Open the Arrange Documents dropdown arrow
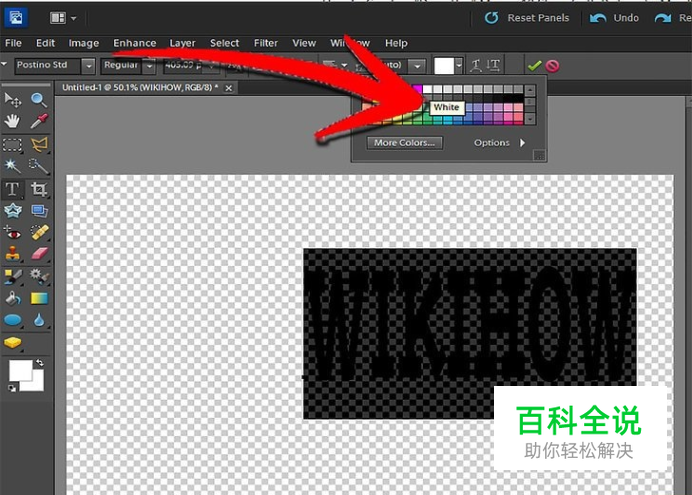 point(73,18)
